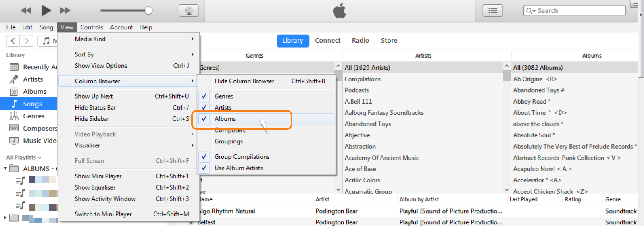Choose Show View Options
This screenshot has height=226, width=644.
point(129,66)
